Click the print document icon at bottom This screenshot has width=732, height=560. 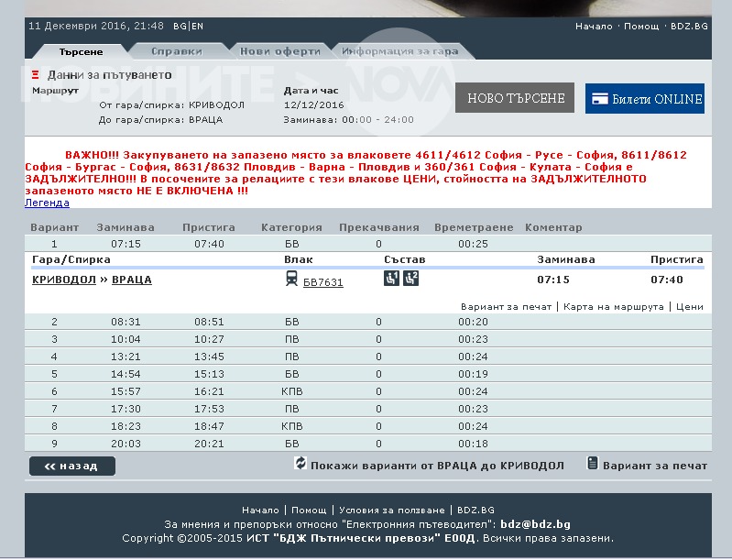coord(592,464)
